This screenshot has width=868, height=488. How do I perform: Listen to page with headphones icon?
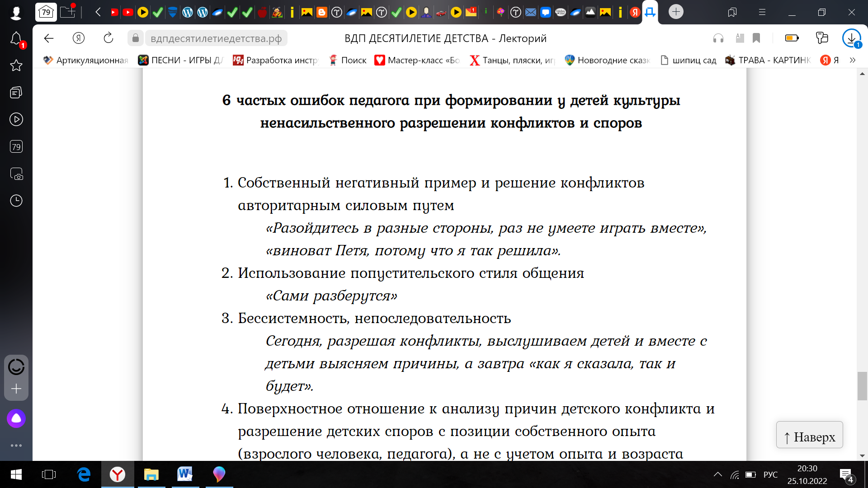coord(718,38)
